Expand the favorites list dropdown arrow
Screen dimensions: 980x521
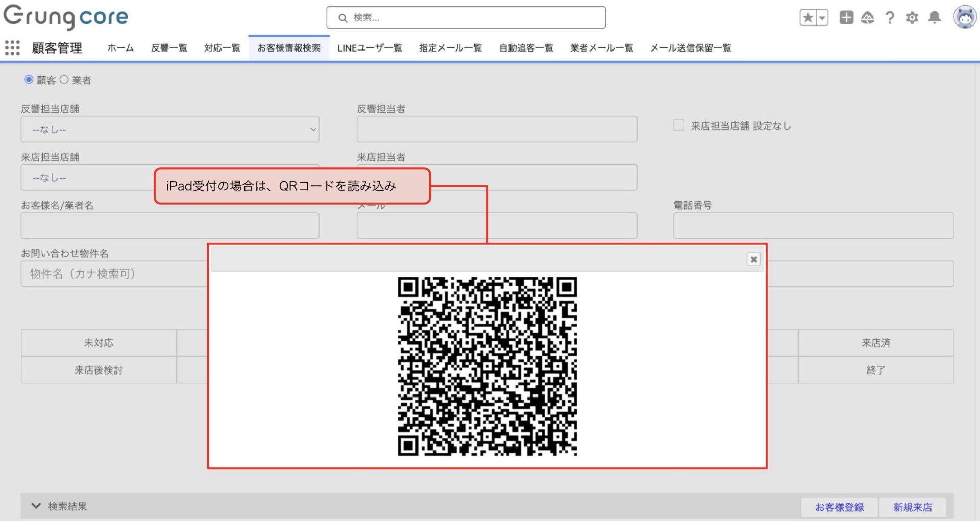(x=822, y=18)
